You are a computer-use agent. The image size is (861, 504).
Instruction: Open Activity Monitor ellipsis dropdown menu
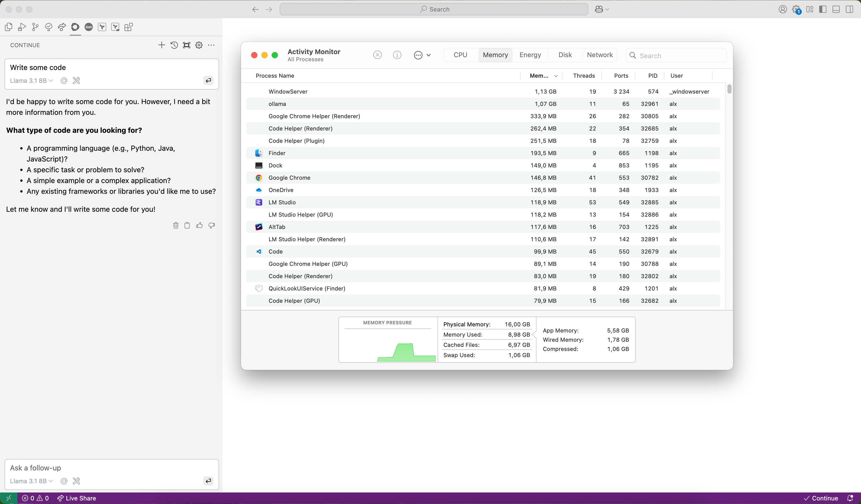[x=422, y=55]
